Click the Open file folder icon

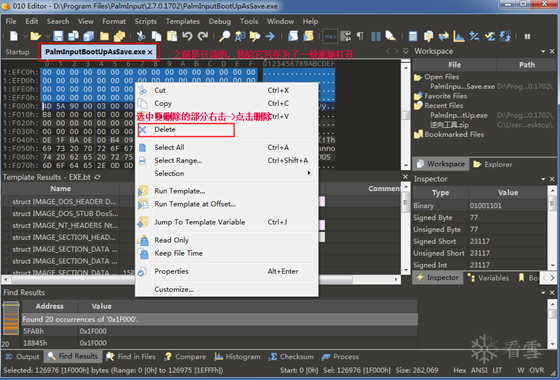tap(35, 36)
